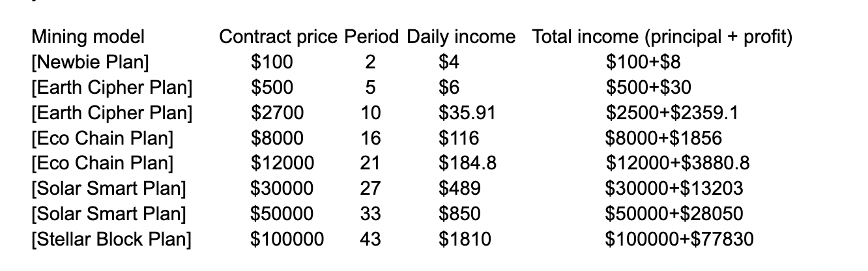Click the period value 27
This screenshot has height=271, width=868.
[x=370, y=189]
